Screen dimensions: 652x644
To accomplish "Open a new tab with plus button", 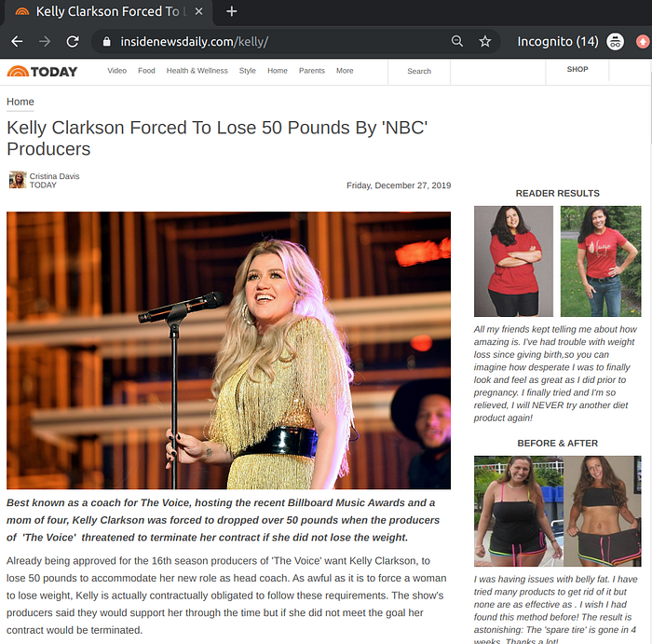I will tap(232, 11).
